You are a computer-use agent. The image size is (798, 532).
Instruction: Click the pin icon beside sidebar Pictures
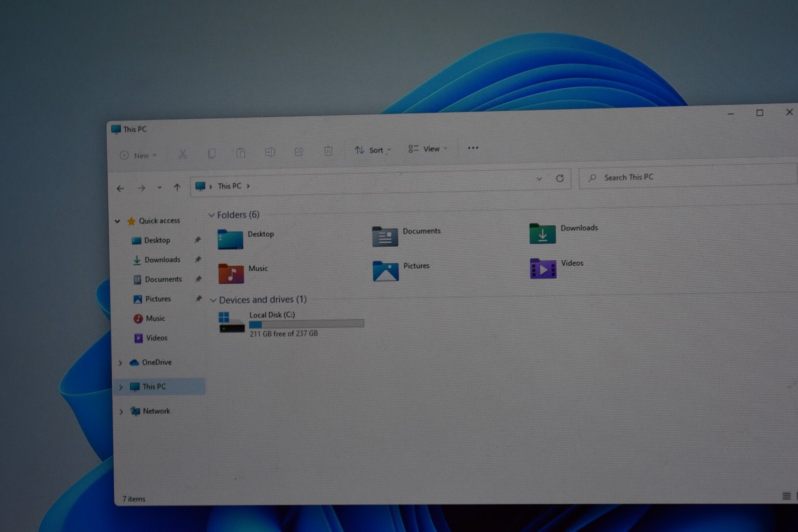[x=199, y=298]
